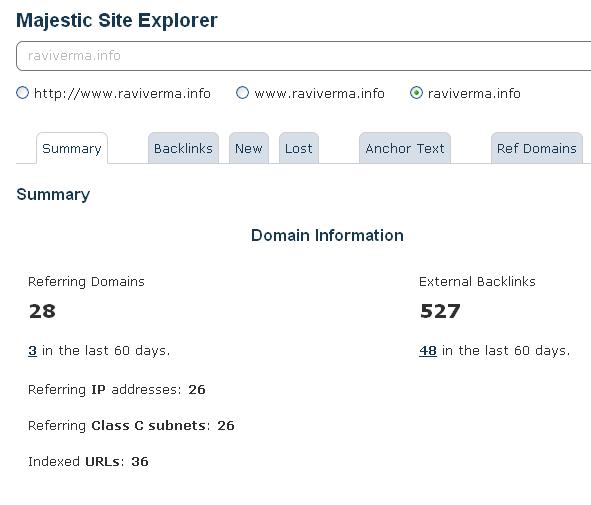This screenshot has height=505, width=591.
Task: Click the 3 referring domains link
Action: click(32, 350)
